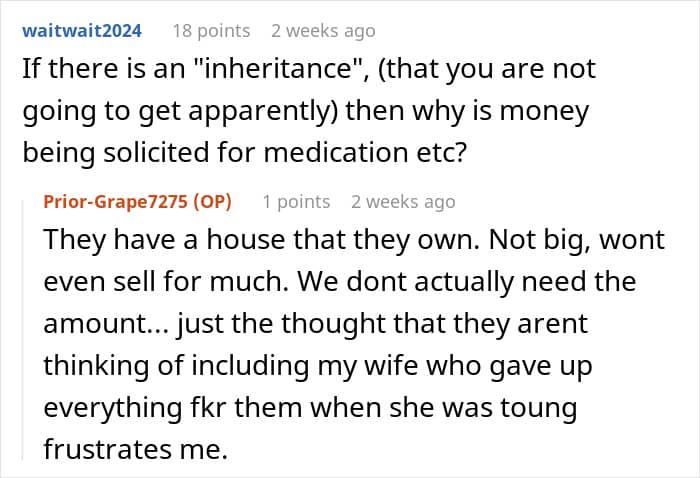
Task: Collapse reply thread using vertical line
Action: [23, 330]
